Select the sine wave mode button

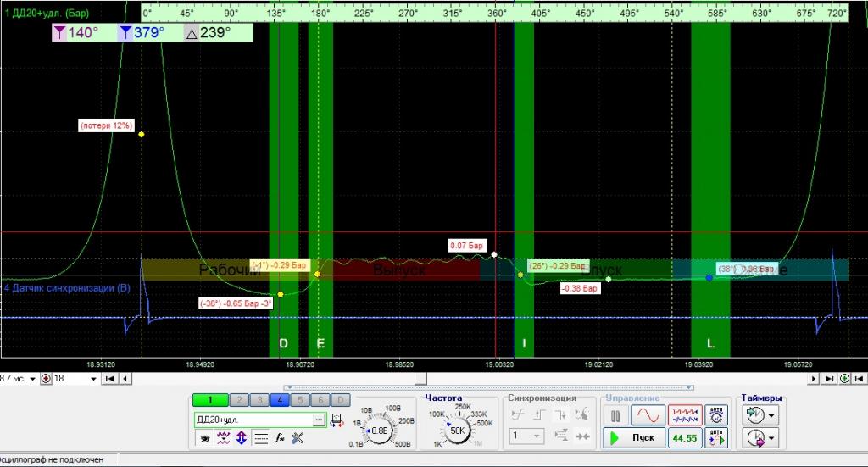(648, 415)
